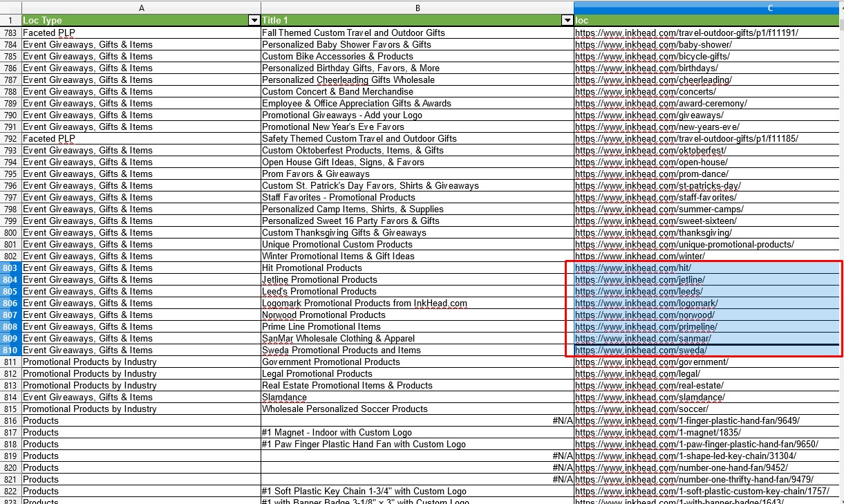844x504 pixels.
Task: Select the 'Jetline Promotional Products' cell
Action: pos(319,280)
